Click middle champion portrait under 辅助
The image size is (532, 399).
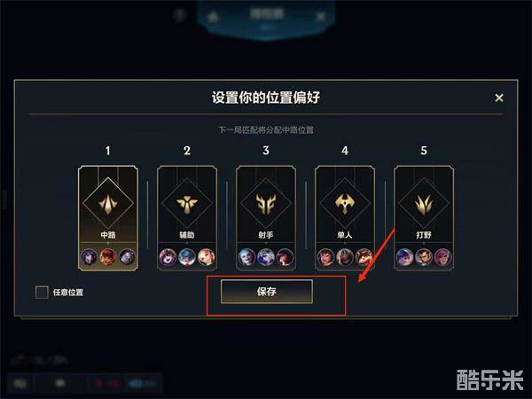(187, 257)
